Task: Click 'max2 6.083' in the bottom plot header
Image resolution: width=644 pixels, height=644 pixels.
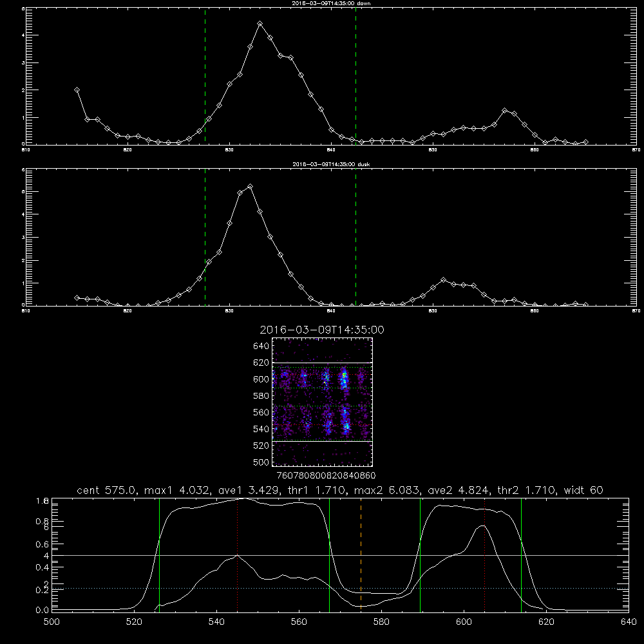Action: (x=386, y=490)
